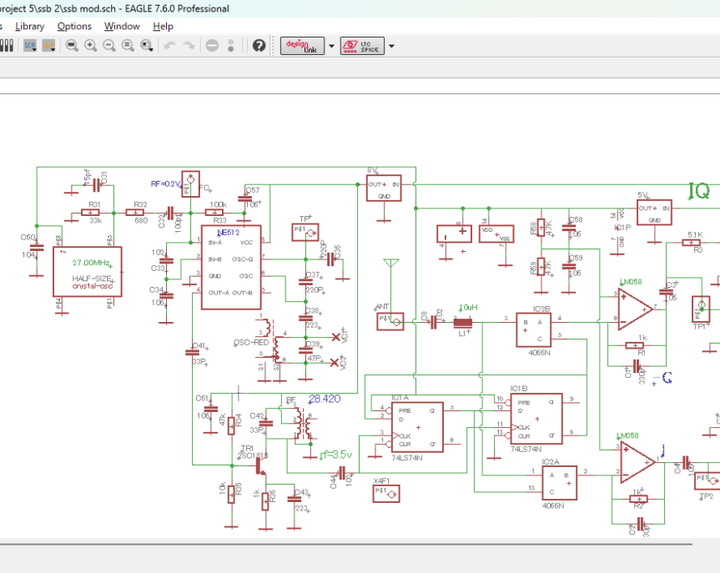The width and height of the screenshot is (720, 573).
Task: Expand the Design Link dropdown arrow
Action: pos(332,46)
